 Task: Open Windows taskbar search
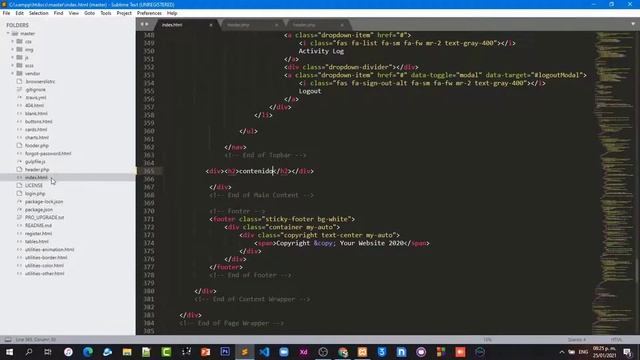(x=29, y=352)
